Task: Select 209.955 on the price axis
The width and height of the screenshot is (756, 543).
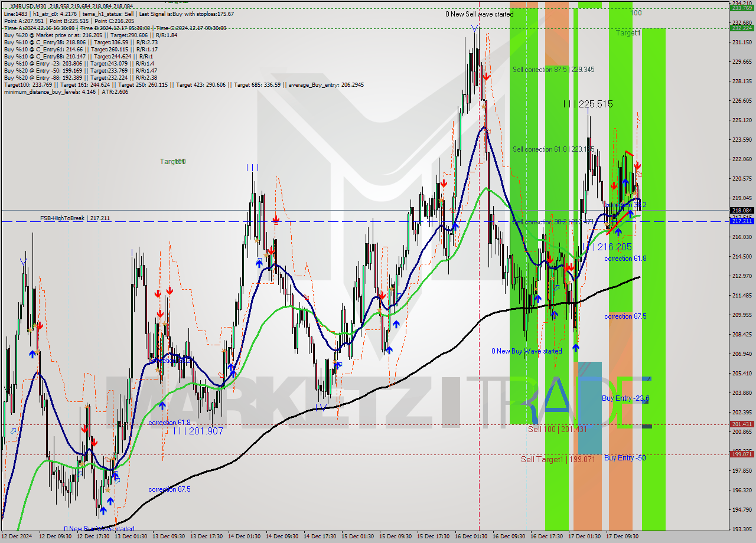Action: pos(742,315)
